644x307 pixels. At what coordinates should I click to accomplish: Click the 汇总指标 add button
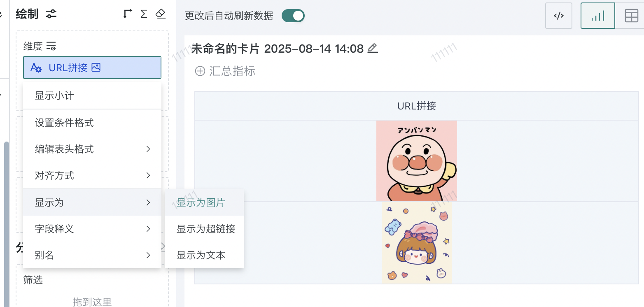pyautogui.click(x=225, y=71)
